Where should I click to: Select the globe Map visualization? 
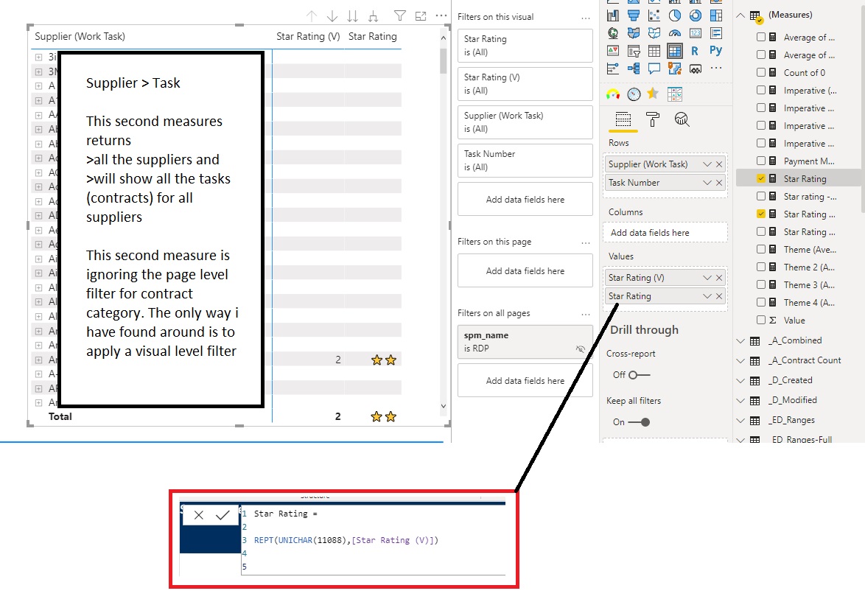pos(613,33)
